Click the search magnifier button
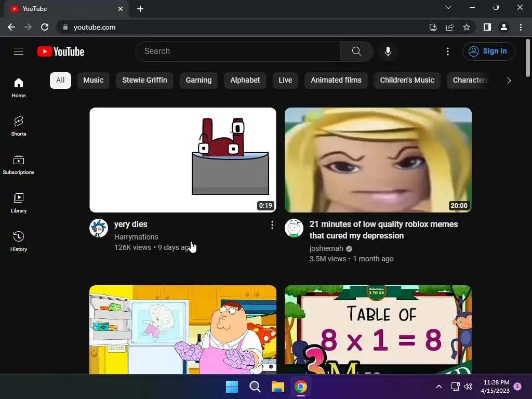This screenshot has width=532, height=399. click(356, 51)
